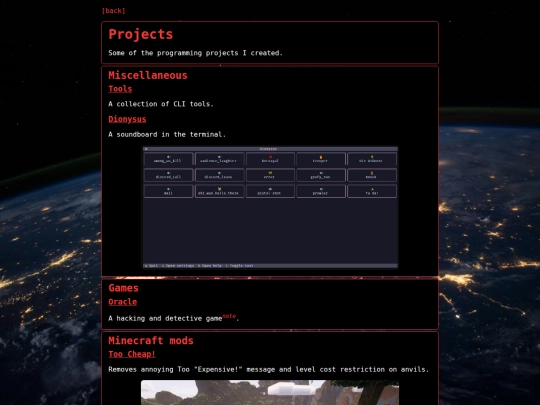Click the Dionysus soundboard screenshot image

pyautogui.click(x=270, y=207)
